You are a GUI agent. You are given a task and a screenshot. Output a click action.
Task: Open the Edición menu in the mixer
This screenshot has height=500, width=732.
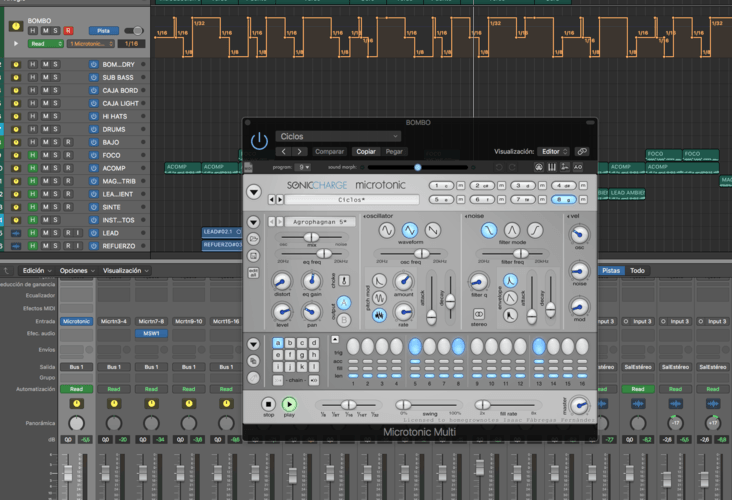click(x=37, y=270)
